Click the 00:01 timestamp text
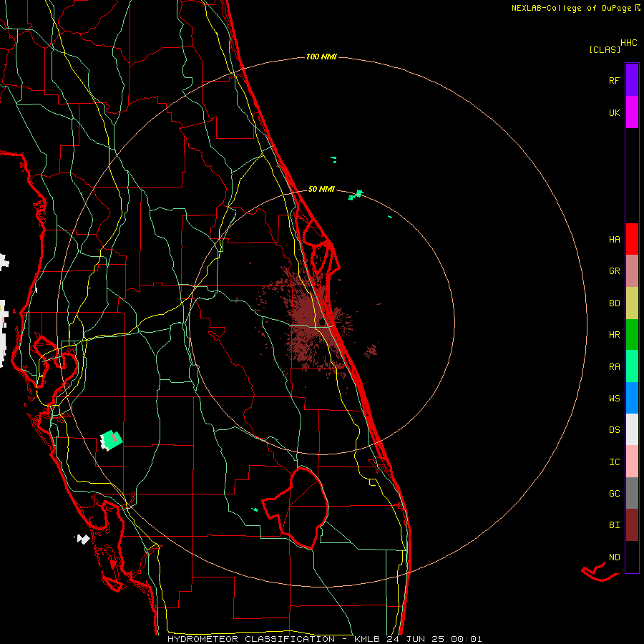 pyautogui.click(x=466, y=639)
